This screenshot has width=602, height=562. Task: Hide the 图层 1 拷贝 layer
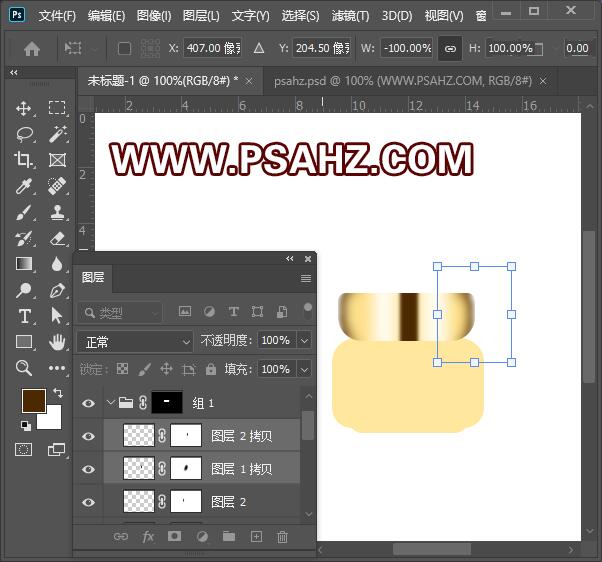click(x=88, y=469)
